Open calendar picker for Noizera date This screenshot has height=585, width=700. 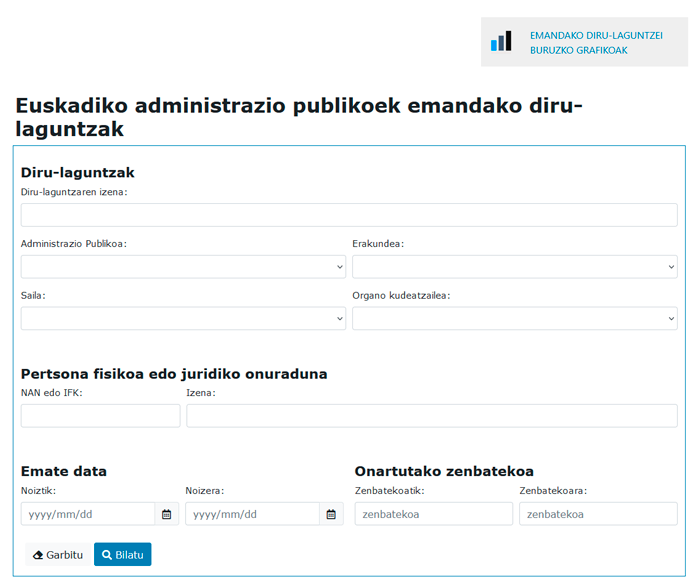(x=332, y=514)
